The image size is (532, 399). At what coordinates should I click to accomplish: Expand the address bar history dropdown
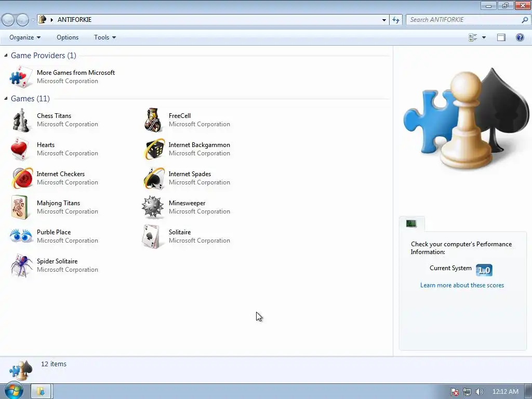click(x=384, y=20)
